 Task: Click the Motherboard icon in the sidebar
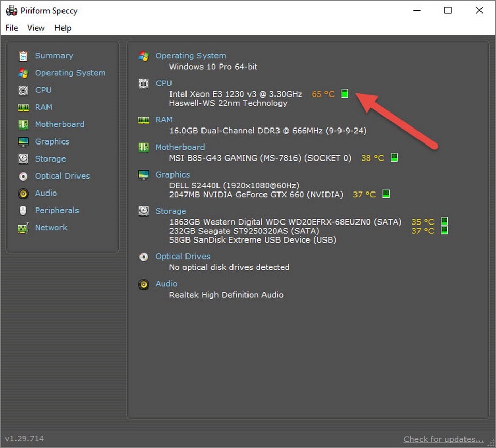point(23,125)
